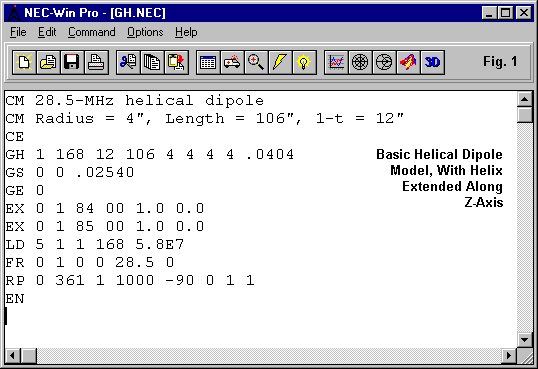Save the file using the floppy disk icon
Image resolution: width=538 pixels, height=369 pixels.
click(72, 62)
